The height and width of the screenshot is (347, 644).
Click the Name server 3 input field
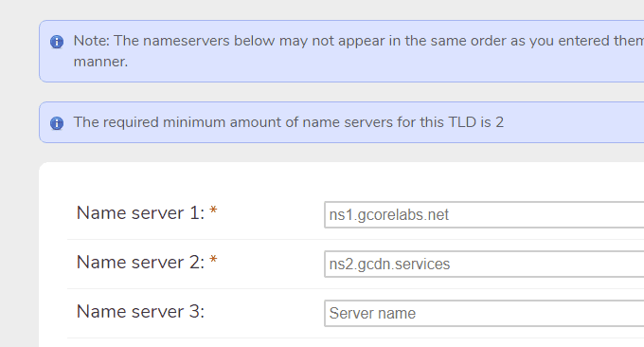(484, 313)
